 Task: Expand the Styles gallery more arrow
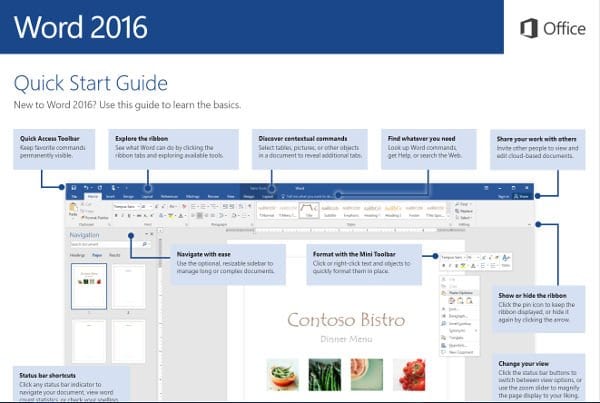(448, 216)
